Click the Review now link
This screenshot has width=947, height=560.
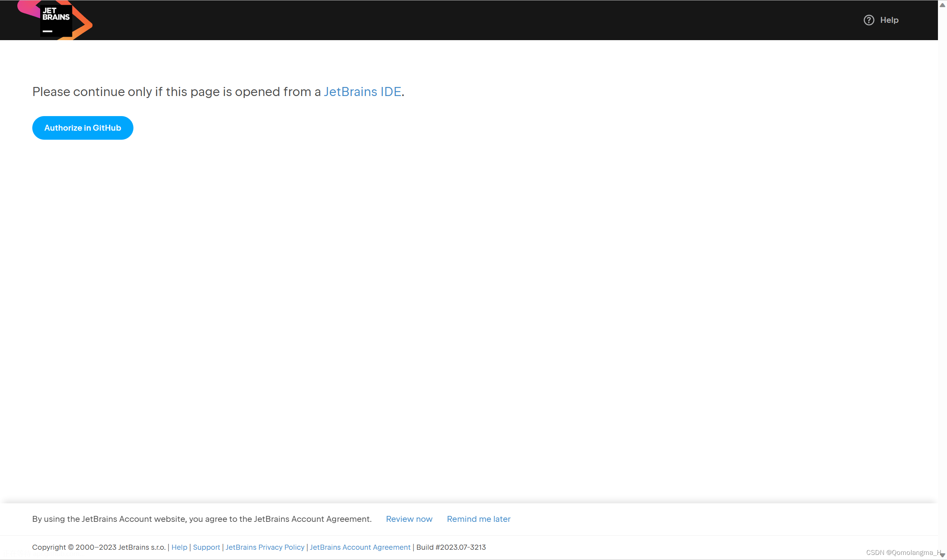[409, 519]
